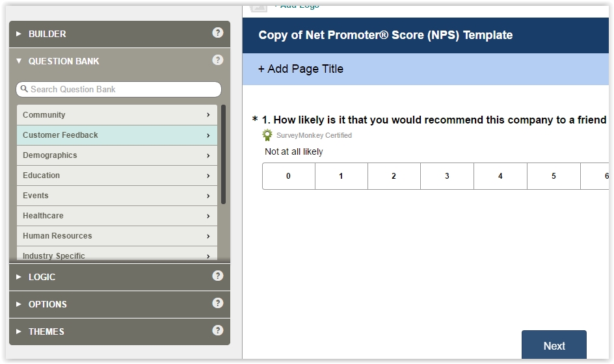
Task: Pick rating 5 on the scale
Action: click(554, 176)
